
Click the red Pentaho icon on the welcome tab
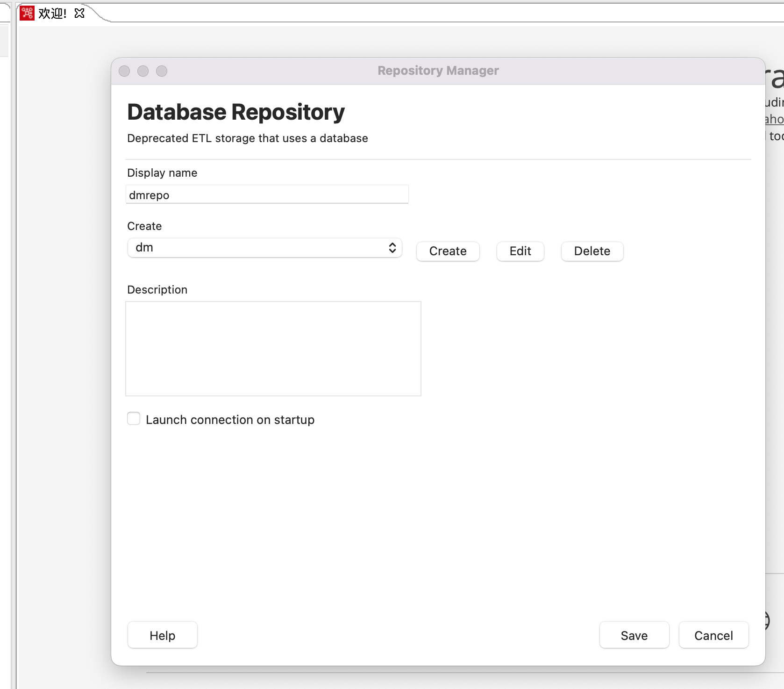click(27, 13)
